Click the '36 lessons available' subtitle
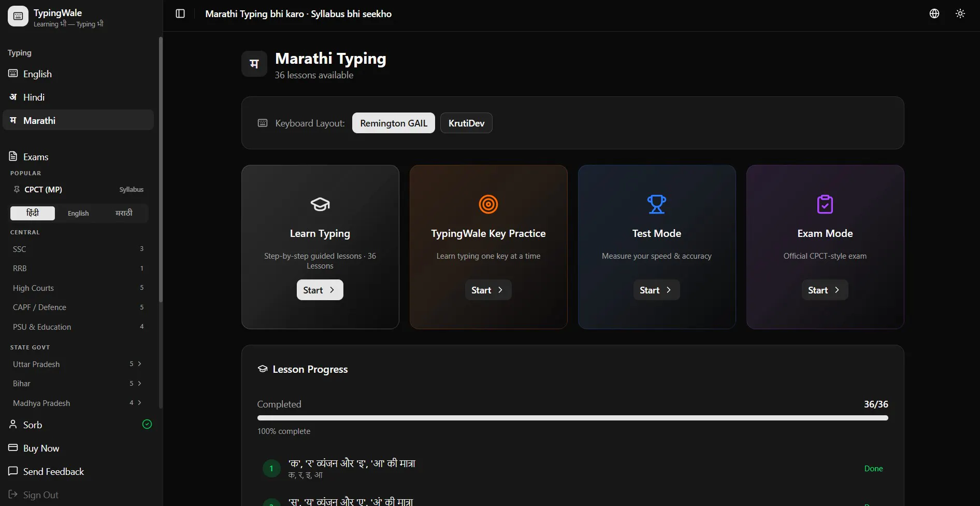 314,75
